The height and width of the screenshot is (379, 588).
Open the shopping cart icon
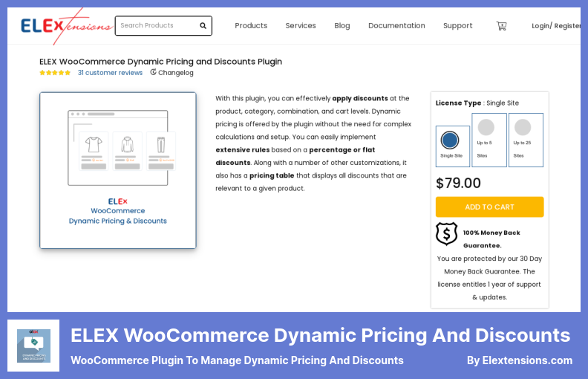tap(501, 26)
